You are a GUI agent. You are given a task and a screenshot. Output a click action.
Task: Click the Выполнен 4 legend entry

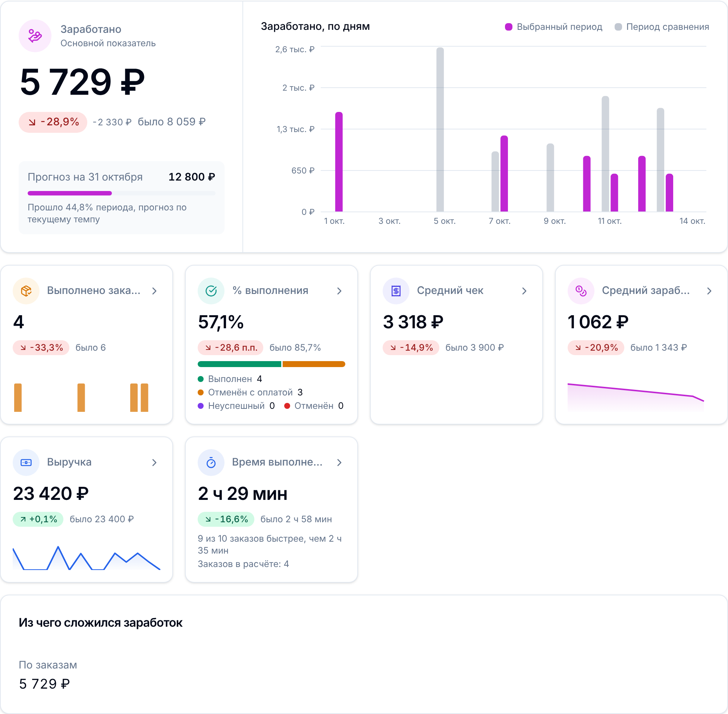pos(230,379)
